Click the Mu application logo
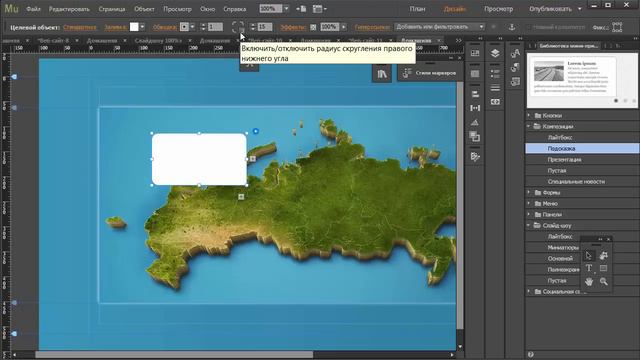The height and width of the screenshot is (360, 640). click(11, 8)
